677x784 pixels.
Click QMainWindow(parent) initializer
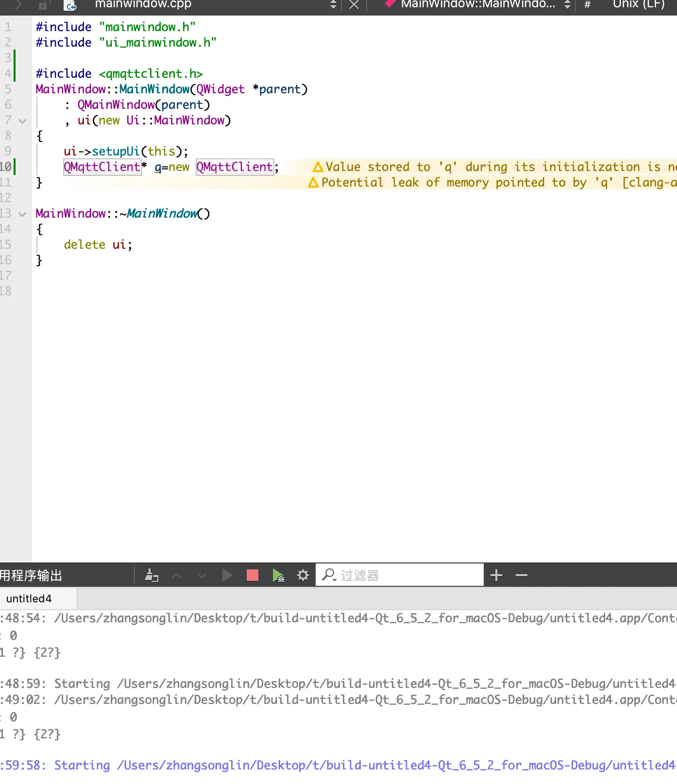[x=144, y=105]
